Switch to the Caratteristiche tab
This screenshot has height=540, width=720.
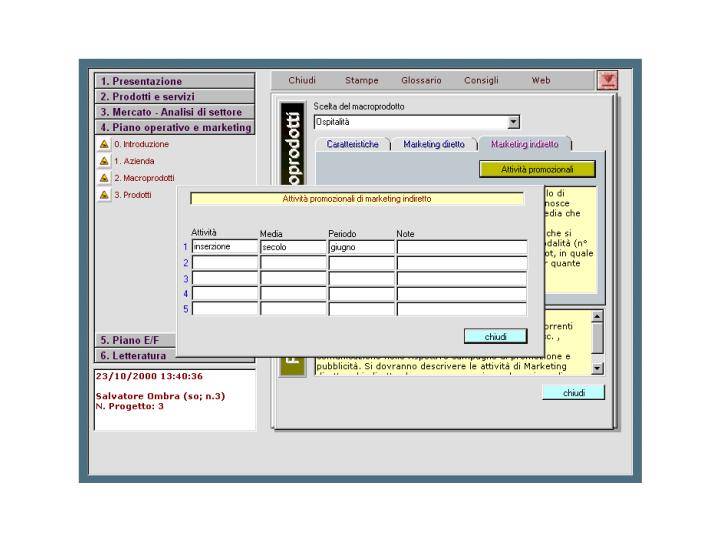click(353, 144)
